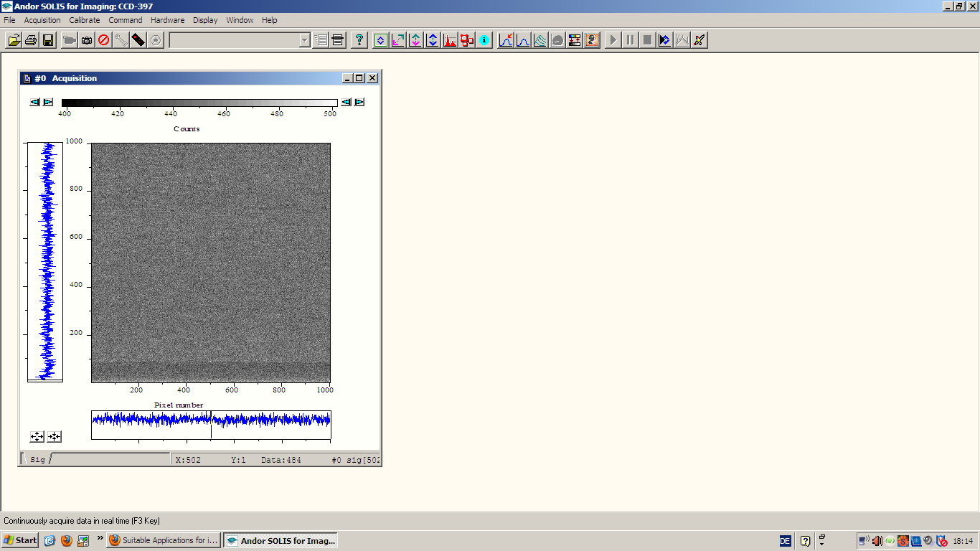Open the remote control icon
This screenshot has height=551, width=980.
(x=138, y=40)
